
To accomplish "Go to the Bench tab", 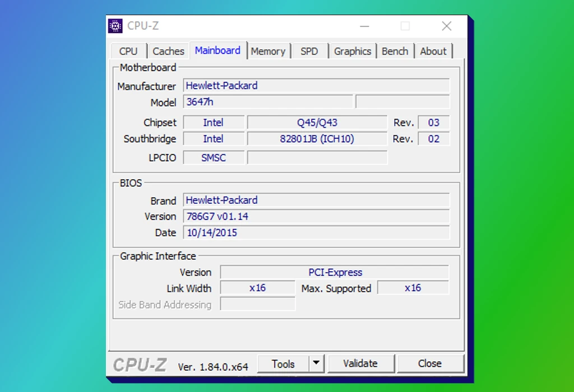I will (395, 51).
